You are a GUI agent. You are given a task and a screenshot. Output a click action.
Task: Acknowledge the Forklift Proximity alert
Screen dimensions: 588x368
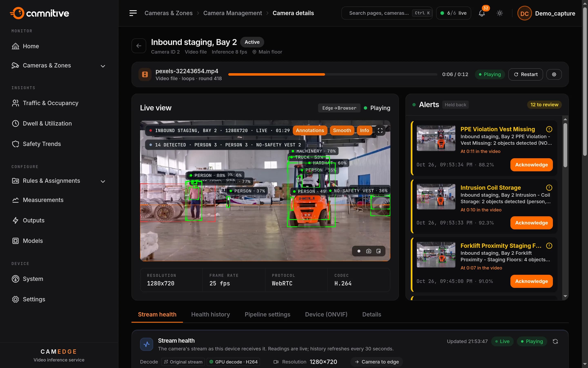531,281
